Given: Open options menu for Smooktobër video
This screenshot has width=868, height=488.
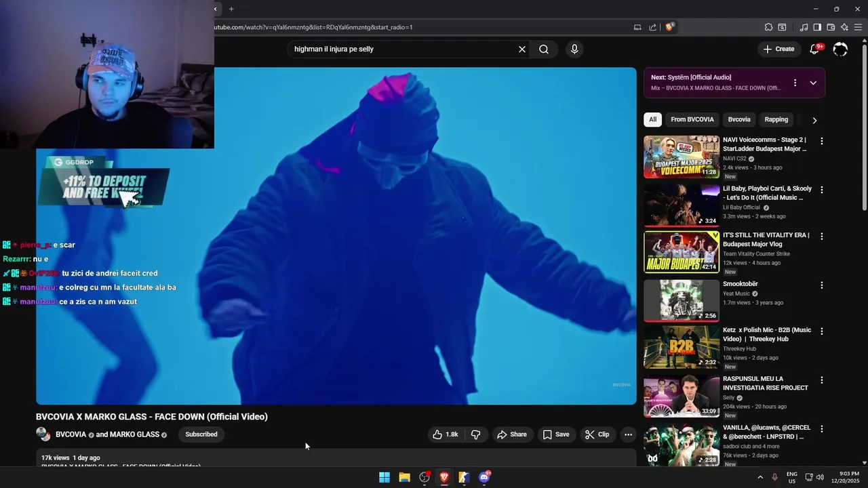Looking at the screenshot, I should coord(821,285).
